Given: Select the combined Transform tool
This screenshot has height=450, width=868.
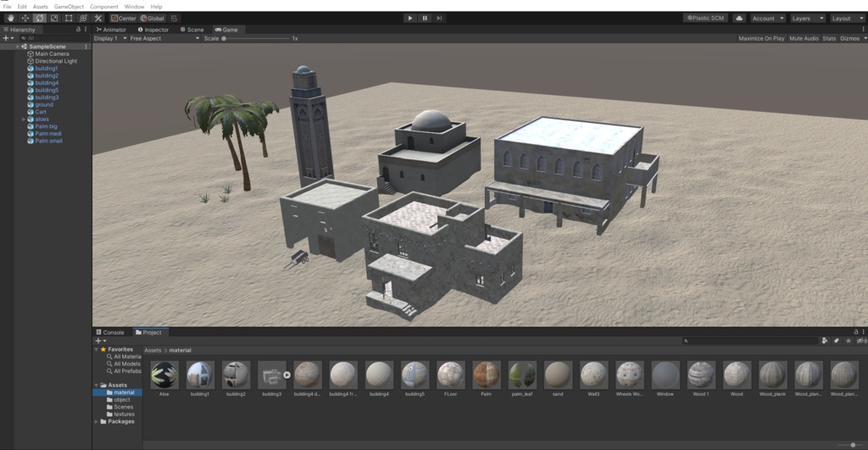Looking at the screenshot, I should click(x=84, y=19).
